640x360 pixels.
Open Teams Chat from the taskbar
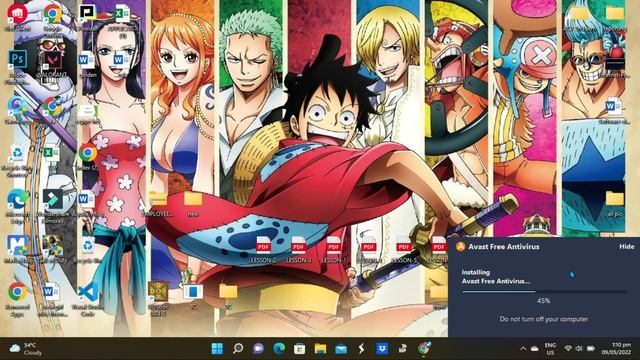pyautogui.click(x=258, y=349)
